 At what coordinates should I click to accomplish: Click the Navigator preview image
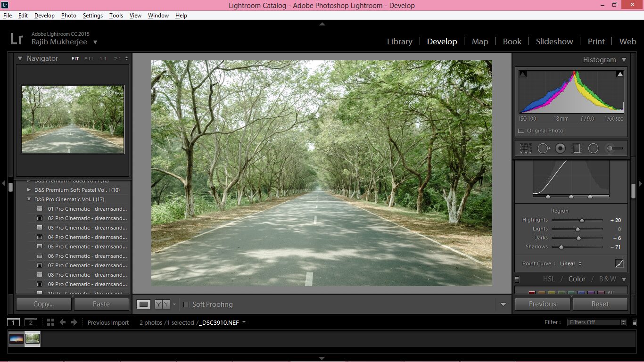coord(73,119)
